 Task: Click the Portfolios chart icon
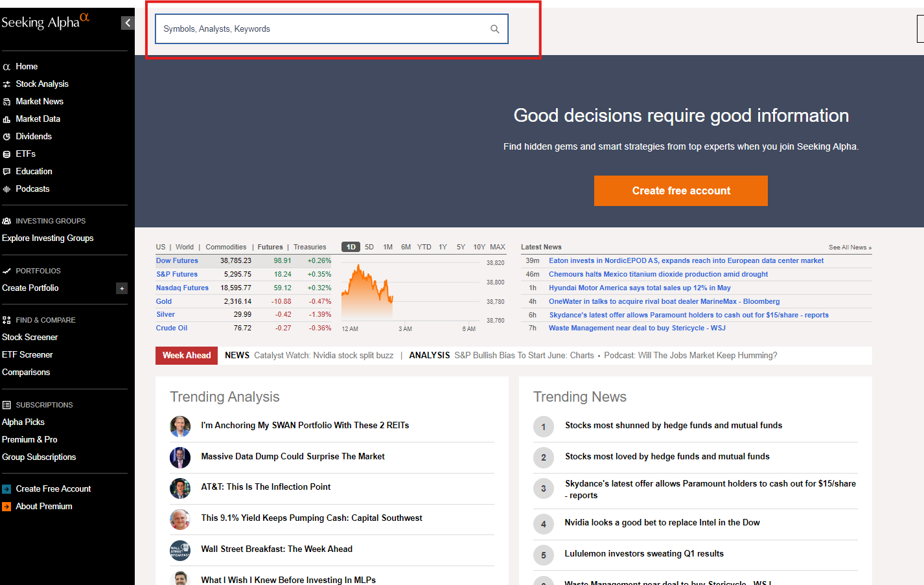(x=7, y=271)
